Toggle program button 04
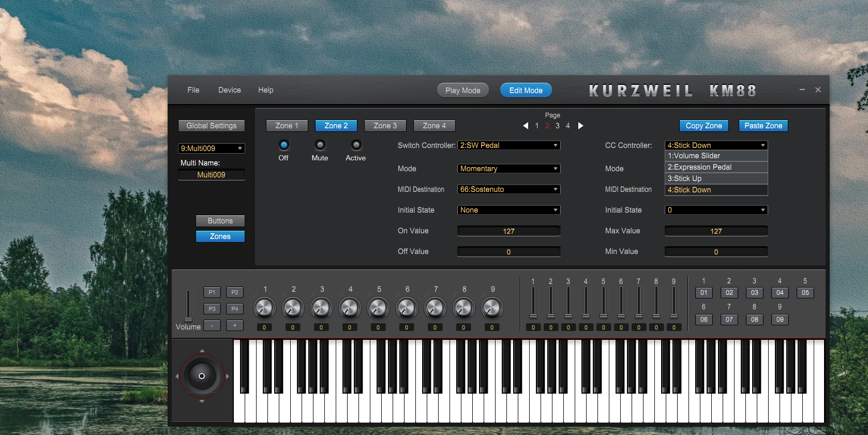Image resolution: width=868 pixels, height=435 pixels. (780, 293)
